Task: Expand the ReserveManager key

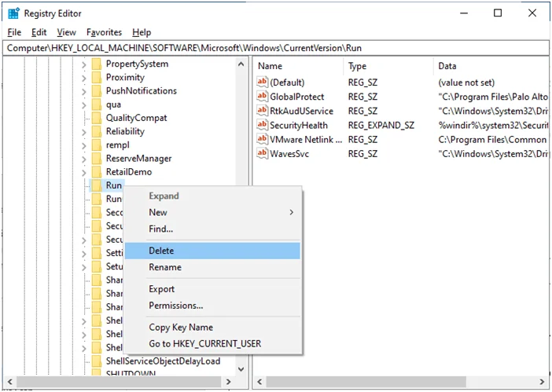Action: (x=84, y=159)
